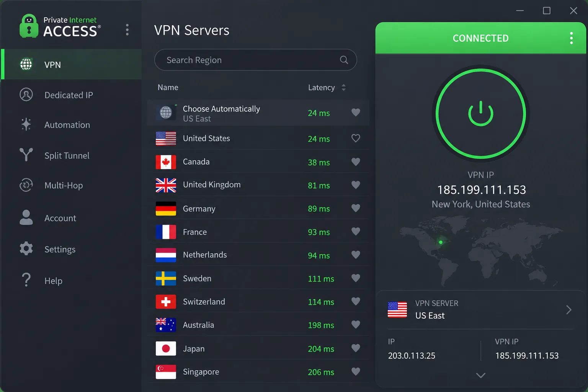Open the Account page
The image size is (588, 392).
72,218
